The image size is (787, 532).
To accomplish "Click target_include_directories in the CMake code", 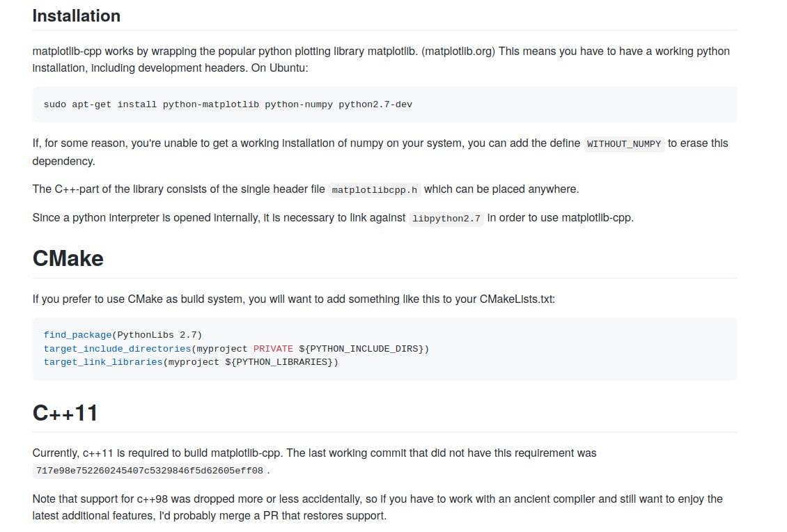I will pyautogui.click(x=117, y=348).
